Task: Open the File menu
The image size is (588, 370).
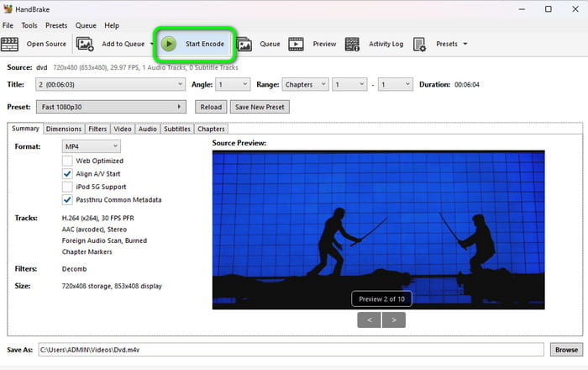Action: click(8, 25)
